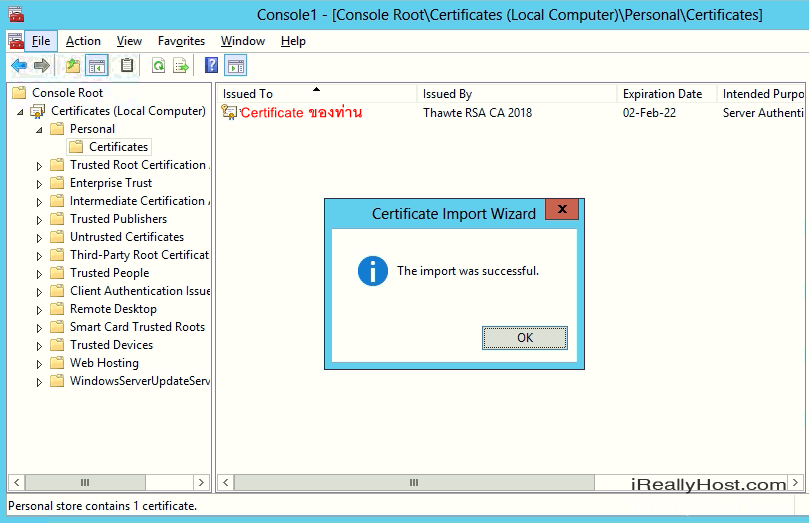This screenshot has height=523, width=809.
Task: Click the list pane left scroll arrow
Action: click(x=225, y=482)
